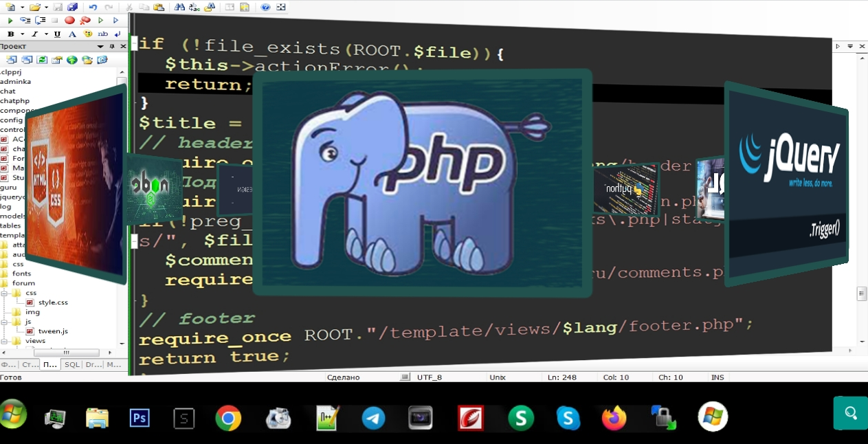Start debugging with the green play icon

pos(10,21)
